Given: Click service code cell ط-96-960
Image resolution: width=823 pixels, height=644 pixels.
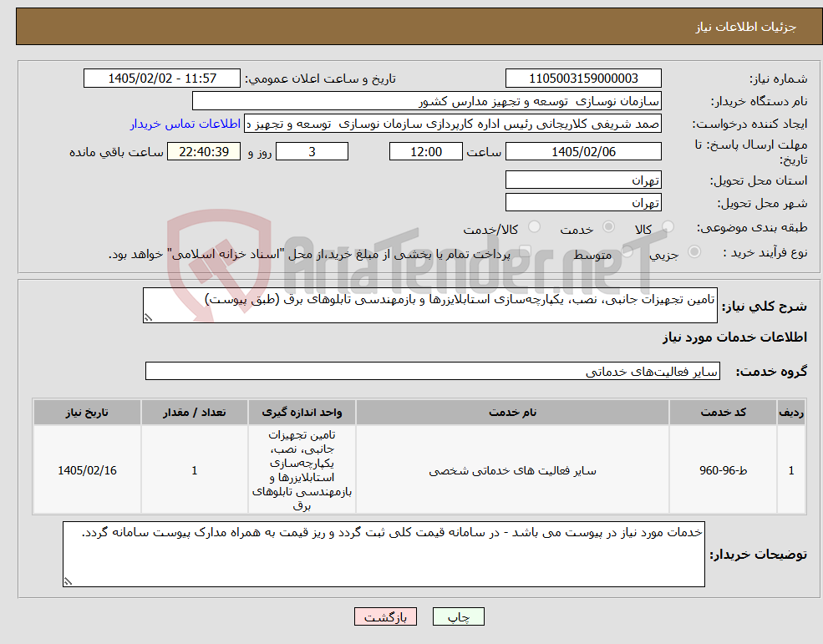Looking at the screenshot, I should [723, 470].
